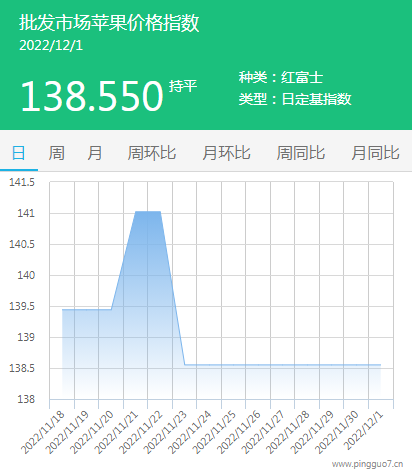
Task: Select the 日 daily tab
Action: coord(19,153)
